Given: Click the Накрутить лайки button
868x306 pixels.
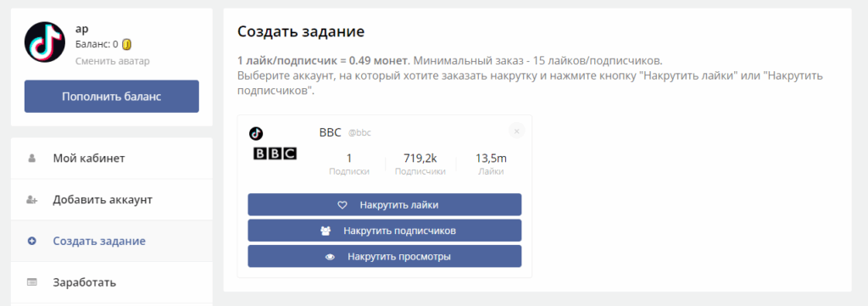Looking at the screenshot, I should pos(384,205).
